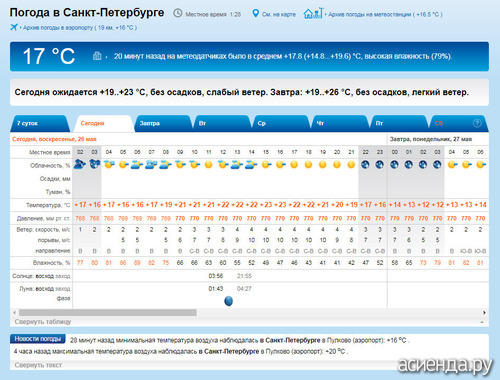Click the moon phase icon
This screenshot has height=380, width=500.
229,301
